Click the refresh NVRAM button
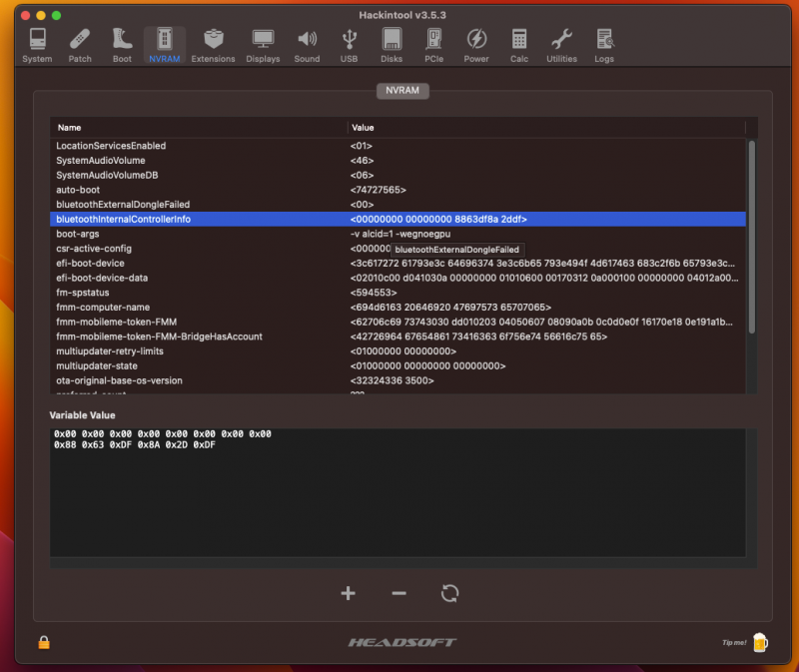This screenshot has width=799, height=672. 449,593
